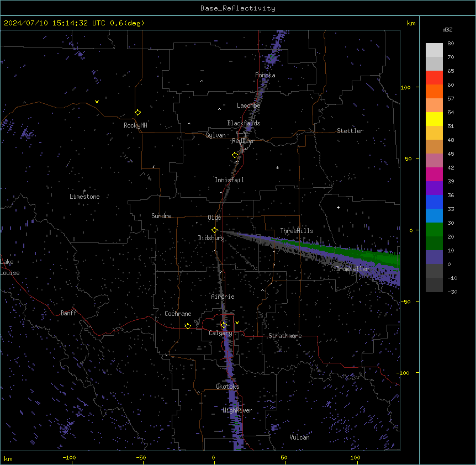Viewport: 476px width, 465px height.
Task: Click the Innisfail label
Action: (x=229, y=180)
